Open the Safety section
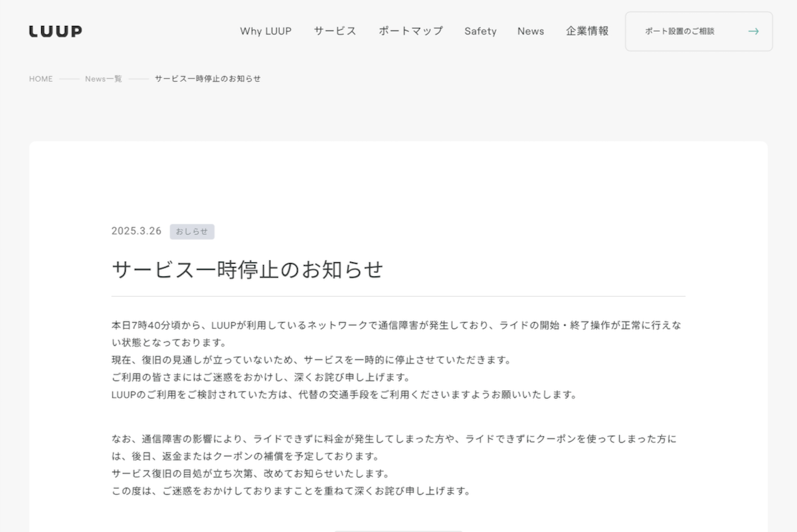Screen dimensions: 797x532 click(480, 31)
